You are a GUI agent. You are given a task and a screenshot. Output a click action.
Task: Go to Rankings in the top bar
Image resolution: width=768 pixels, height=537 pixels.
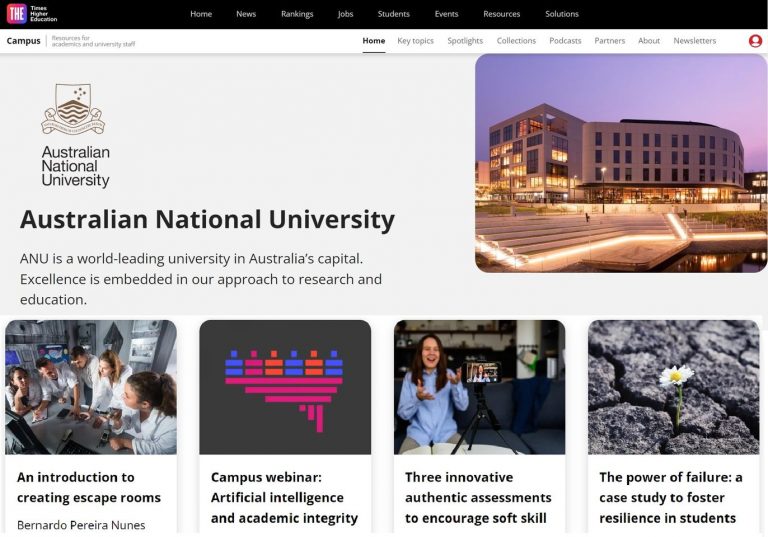click(x=297, y=14)
